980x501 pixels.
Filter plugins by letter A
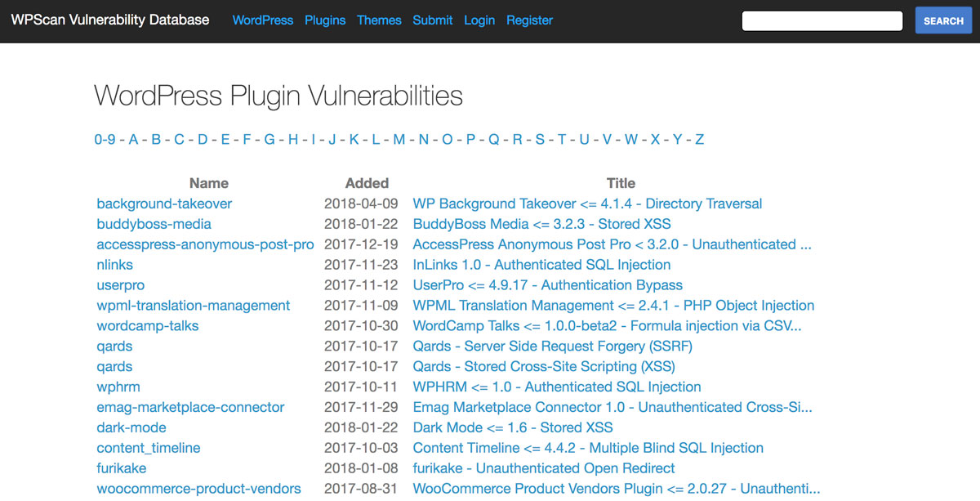134,140
